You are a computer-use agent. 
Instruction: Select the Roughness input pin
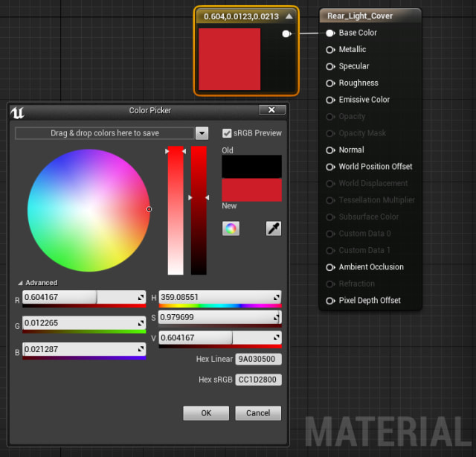330,83
